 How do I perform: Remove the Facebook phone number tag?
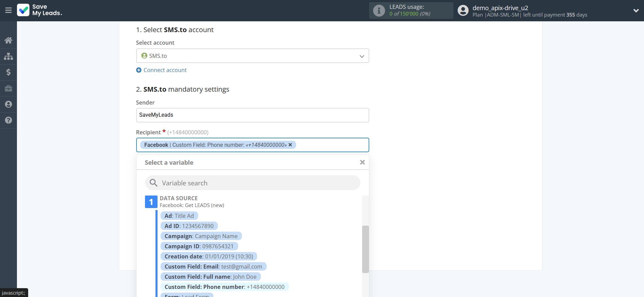290,145
